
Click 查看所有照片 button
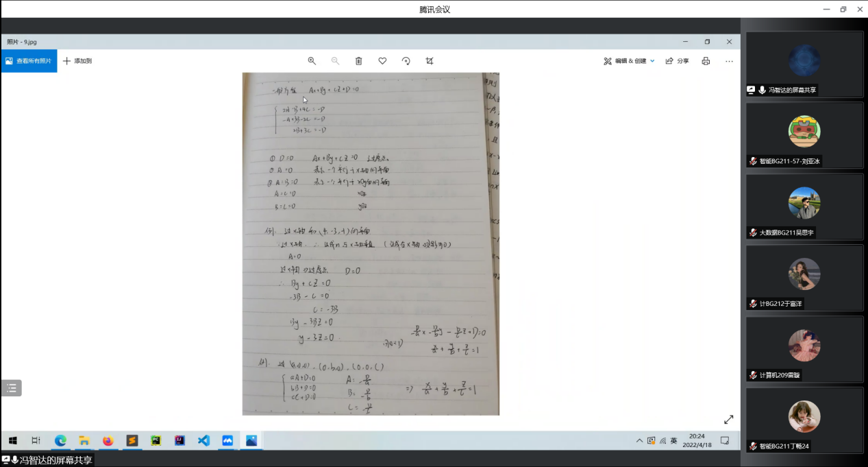click(x=29, y=61)
